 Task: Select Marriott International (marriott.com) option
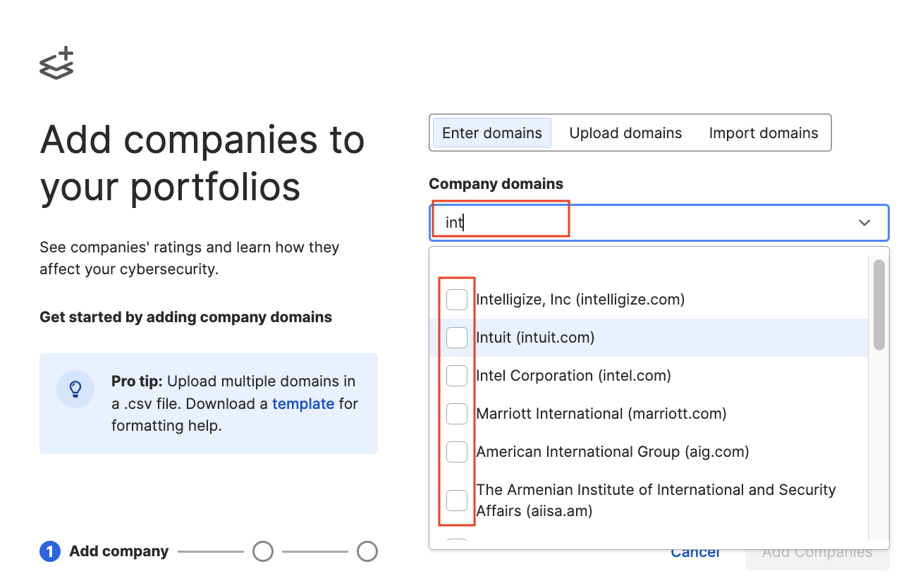(x=649, y=414)
